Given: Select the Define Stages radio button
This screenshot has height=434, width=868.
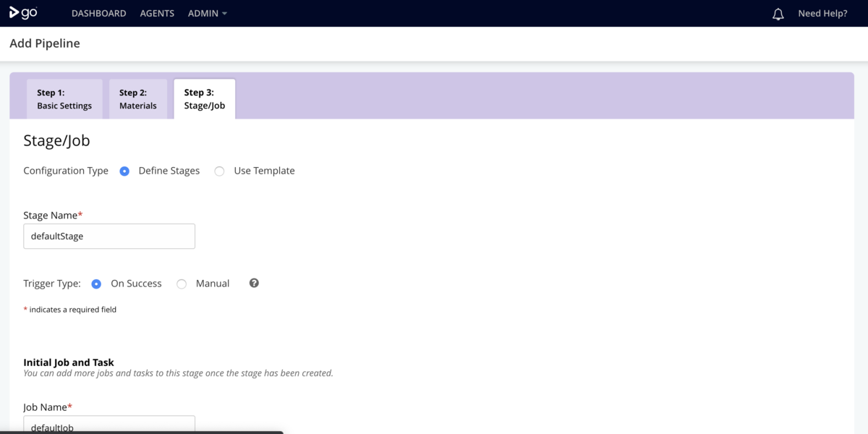Looking at the screenshot, I should [x=124, y=171].
